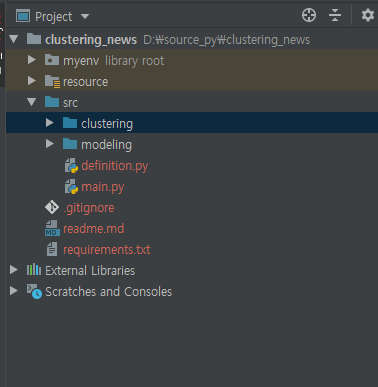
Task: Click the clustering folder icon
Action: 70,123
